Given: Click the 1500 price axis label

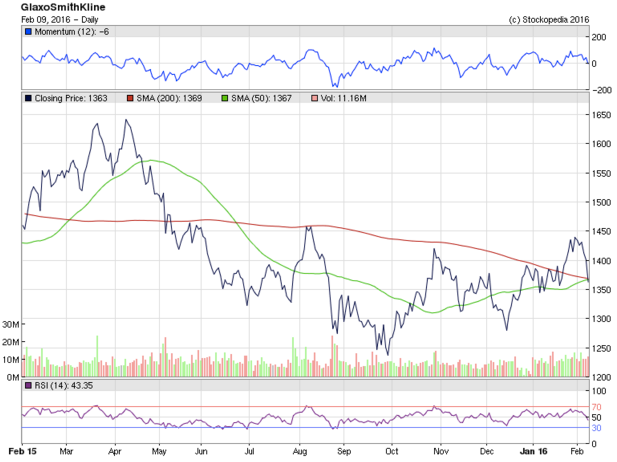Looking at the screenshot, I should (x=602, y=202).
